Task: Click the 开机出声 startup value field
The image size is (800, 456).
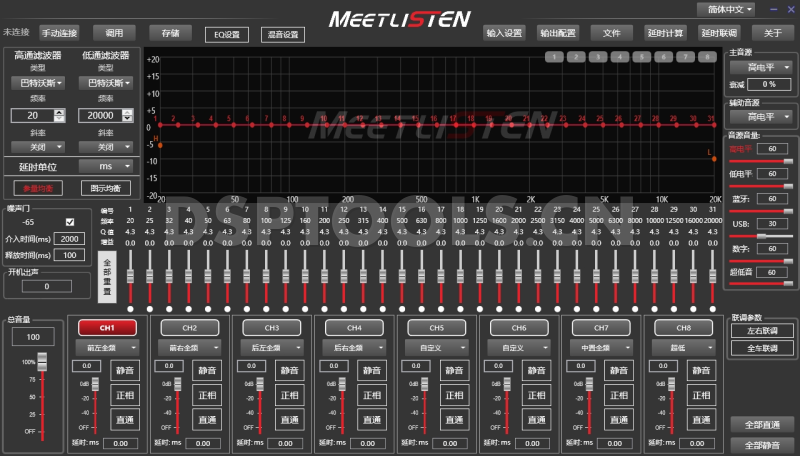Action: click(46, 287)
